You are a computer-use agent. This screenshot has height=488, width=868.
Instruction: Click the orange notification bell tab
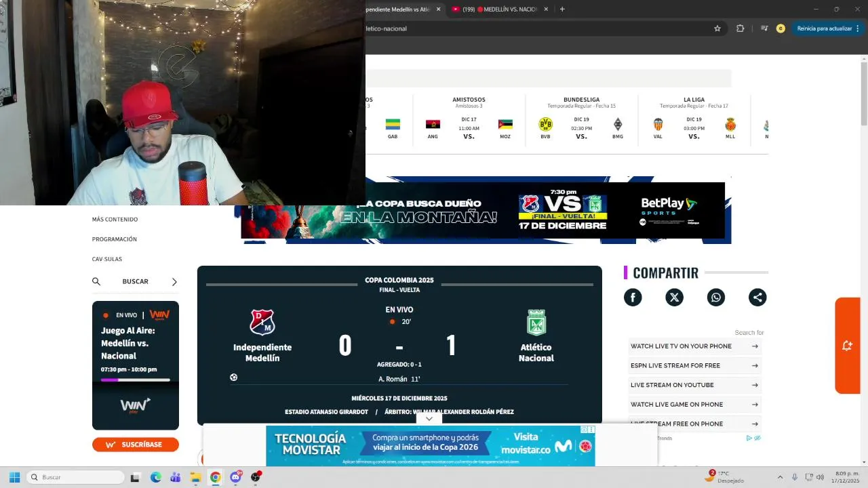(847, 346)
